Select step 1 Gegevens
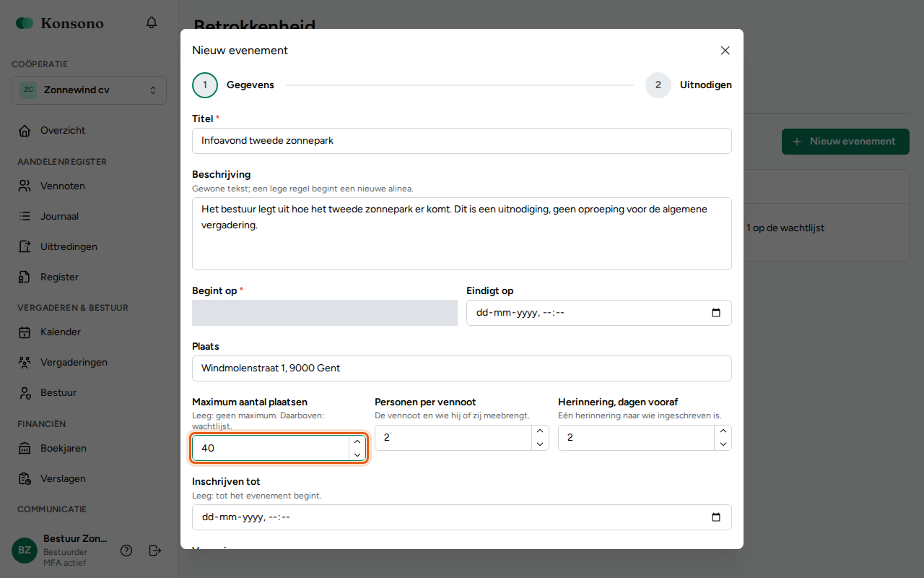Screen dimensions: 924x578 tap(233, 85)
